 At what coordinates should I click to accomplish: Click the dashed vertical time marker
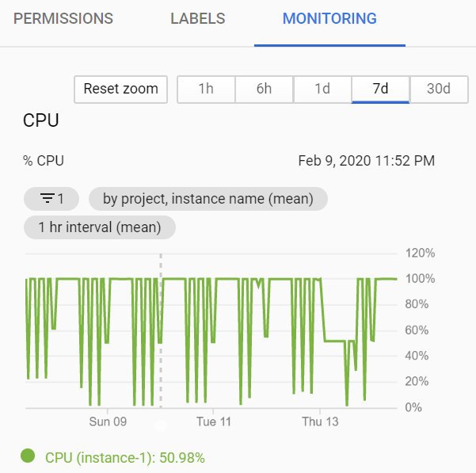pyautogui.click(x=161, y=333)
